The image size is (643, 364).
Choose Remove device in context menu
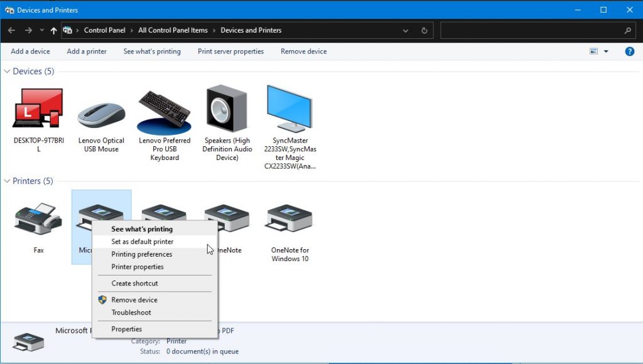pyautogui.click(x=155, y=299)
